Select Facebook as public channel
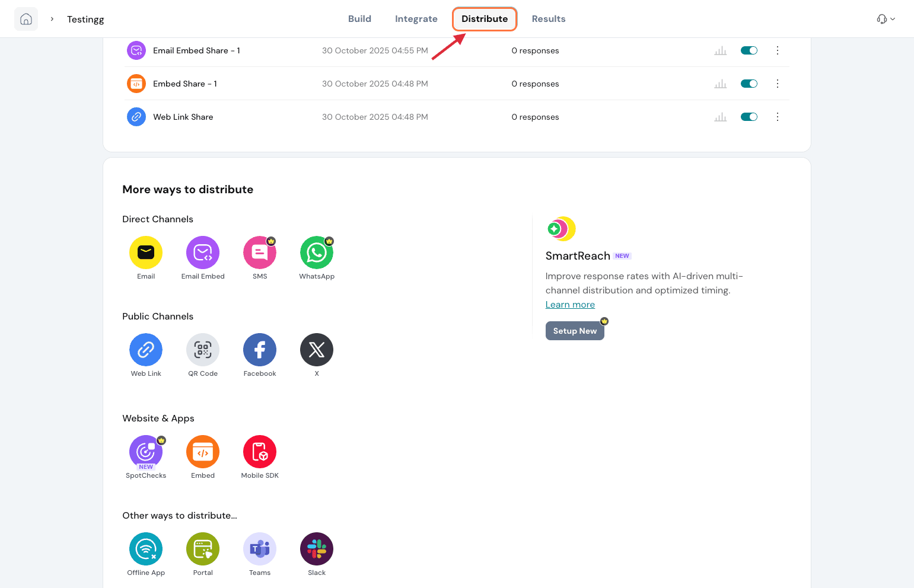914x588 pixels. click(259, 350)
